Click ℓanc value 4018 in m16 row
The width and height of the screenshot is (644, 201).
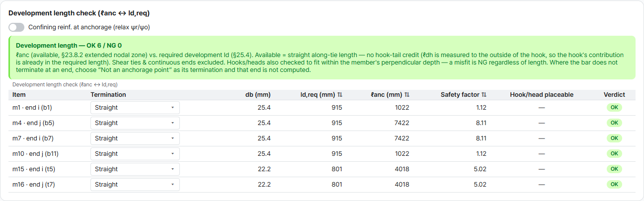401,185
